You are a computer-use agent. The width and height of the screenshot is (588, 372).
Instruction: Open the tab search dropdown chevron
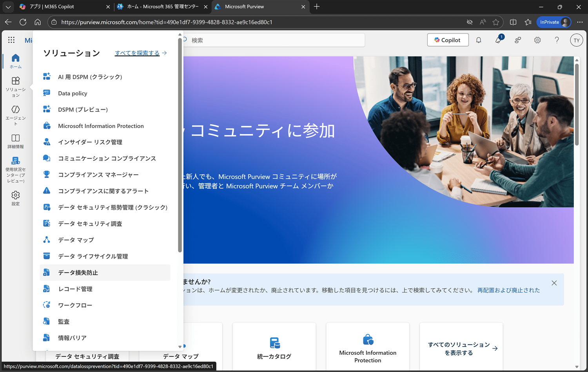click(8, 7)
